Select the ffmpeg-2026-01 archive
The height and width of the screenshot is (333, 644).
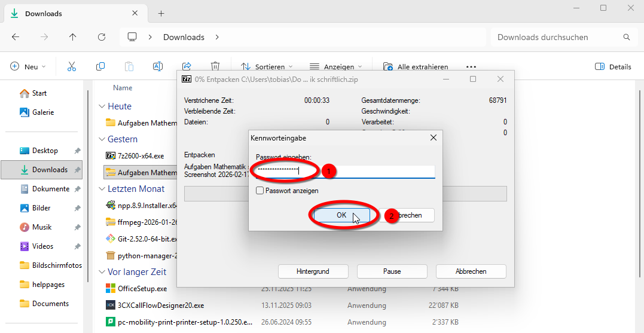(x=141, y=222)
